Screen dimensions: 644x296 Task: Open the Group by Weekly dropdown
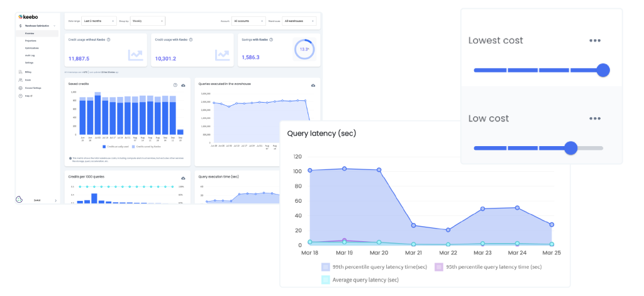click(148, 21)
